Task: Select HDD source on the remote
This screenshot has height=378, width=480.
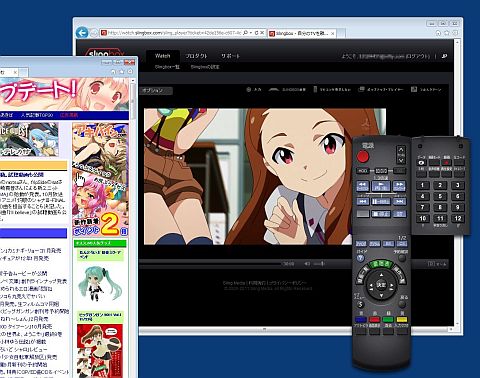Action: [x=363, y=171]
